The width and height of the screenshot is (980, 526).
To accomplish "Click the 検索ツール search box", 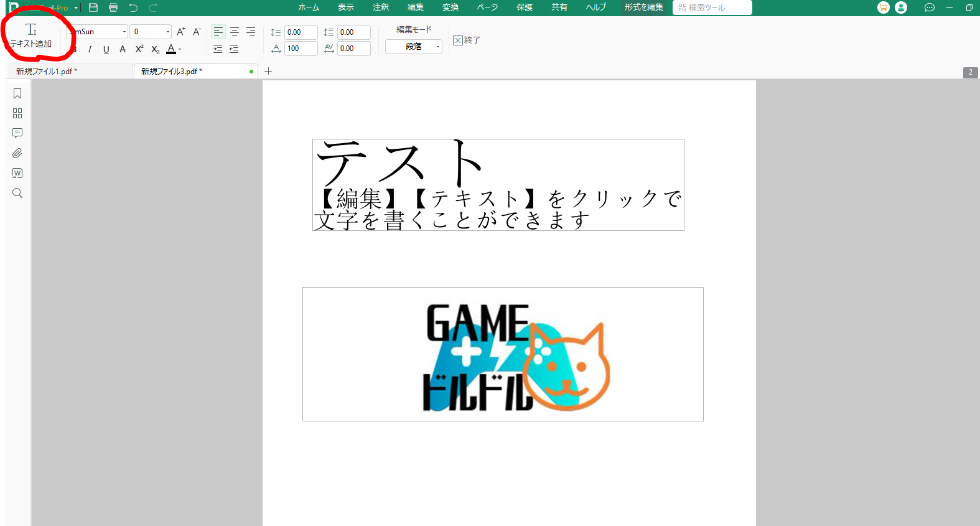I will coord(712,7).
